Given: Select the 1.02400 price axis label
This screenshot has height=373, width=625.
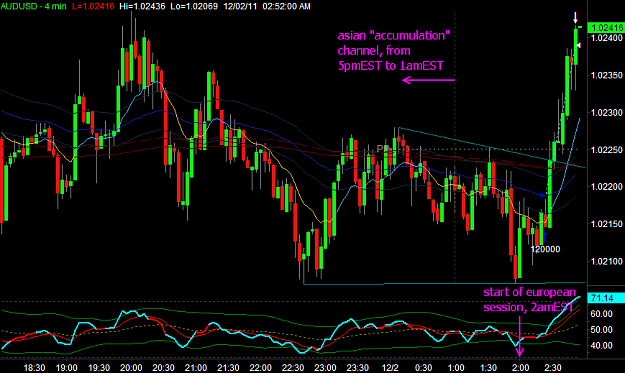Looking at the screenshot, I should click(607, 38).
